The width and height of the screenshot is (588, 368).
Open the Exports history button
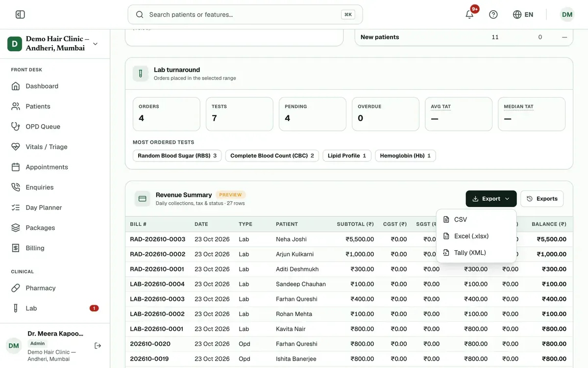542,199
